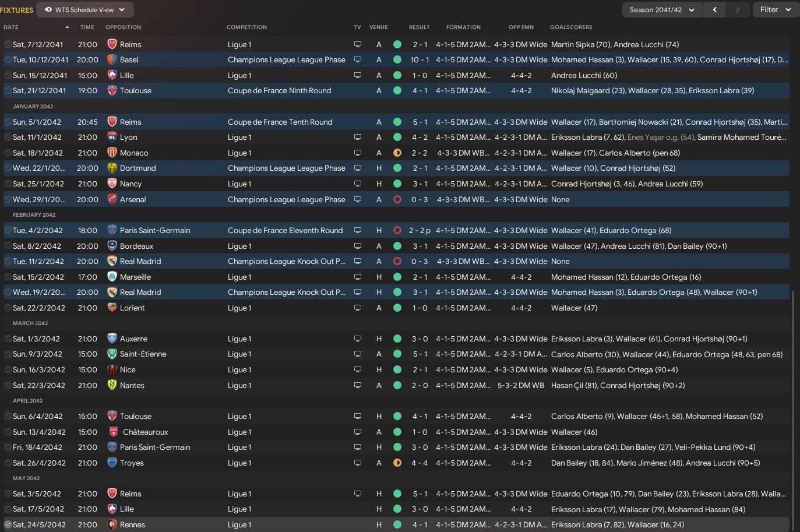The width and height of the screenshot is (800, 532).
Task: Click the Marseille club badge icon
Action: point(112,277)
